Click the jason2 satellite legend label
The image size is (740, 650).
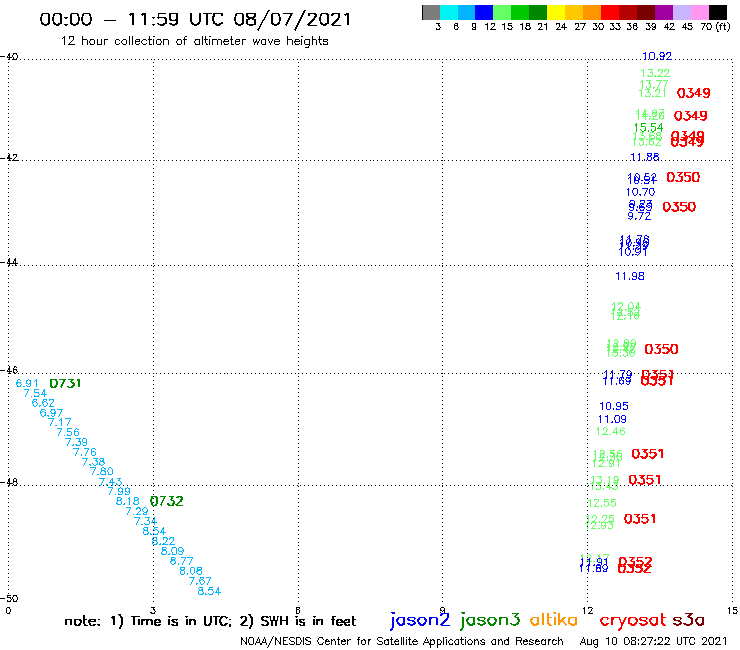click(x=420, y=620)
